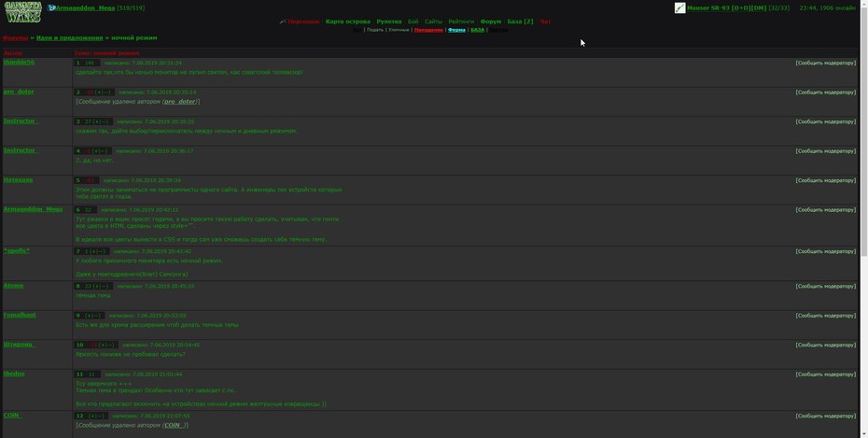Vote with (+|−) on post 4
Image resolution: width=868 pixels, height=438 pixels.
point(100,151)
